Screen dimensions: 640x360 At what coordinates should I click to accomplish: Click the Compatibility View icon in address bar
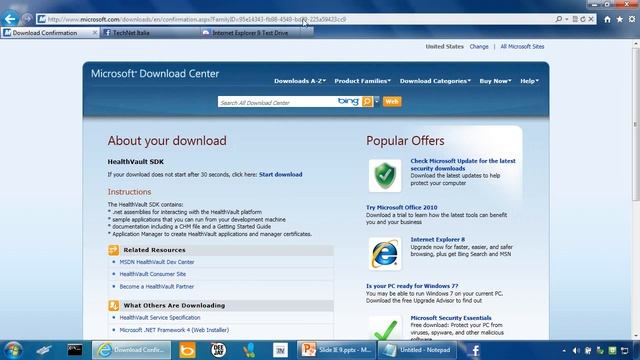tap(575, 19)
